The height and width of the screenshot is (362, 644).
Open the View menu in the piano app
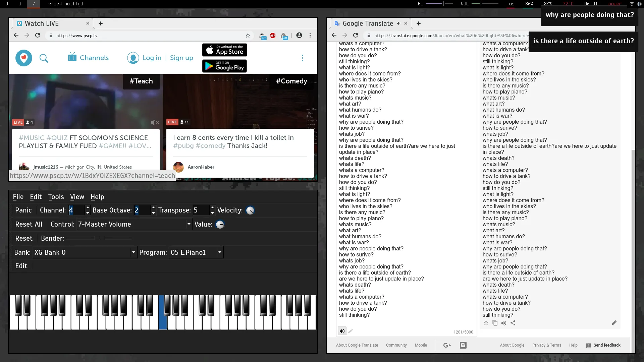[x=77, y=197]
